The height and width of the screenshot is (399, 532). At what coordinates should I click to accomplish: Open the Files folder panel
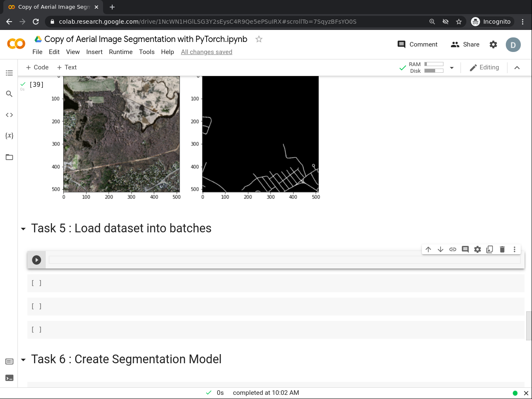pyautogui.click(x=9, y=157)
